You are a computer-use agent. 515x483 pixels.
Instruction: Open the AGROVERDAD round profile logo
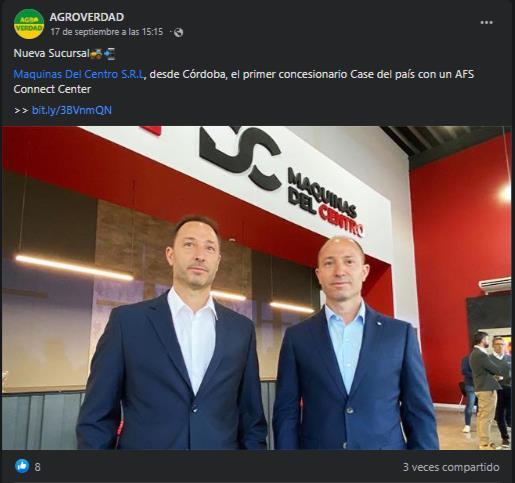pyautogui.click(x=29, y=24)
